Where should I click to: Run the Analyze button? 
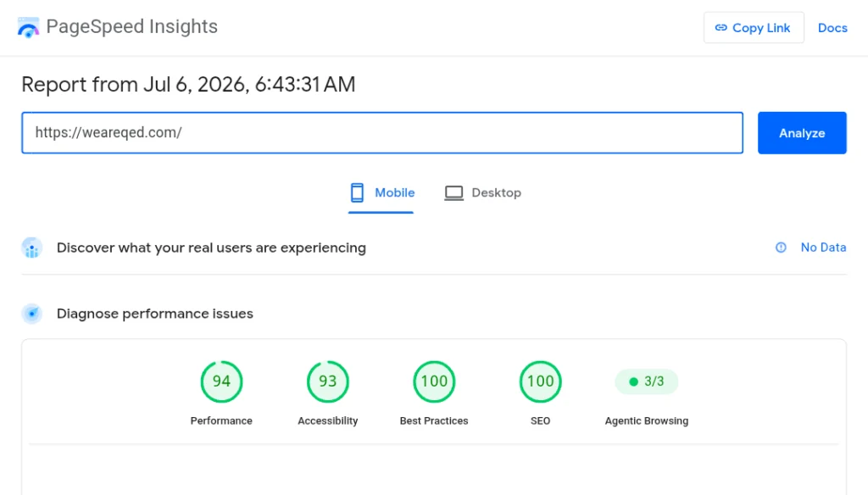802,133
